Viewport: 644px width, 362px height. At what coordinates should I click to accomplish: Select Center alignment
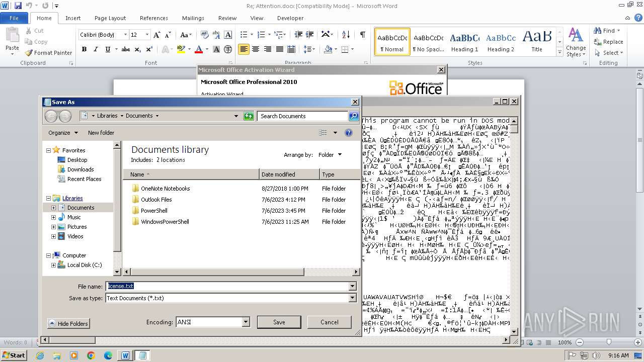[x=256, y=49]
